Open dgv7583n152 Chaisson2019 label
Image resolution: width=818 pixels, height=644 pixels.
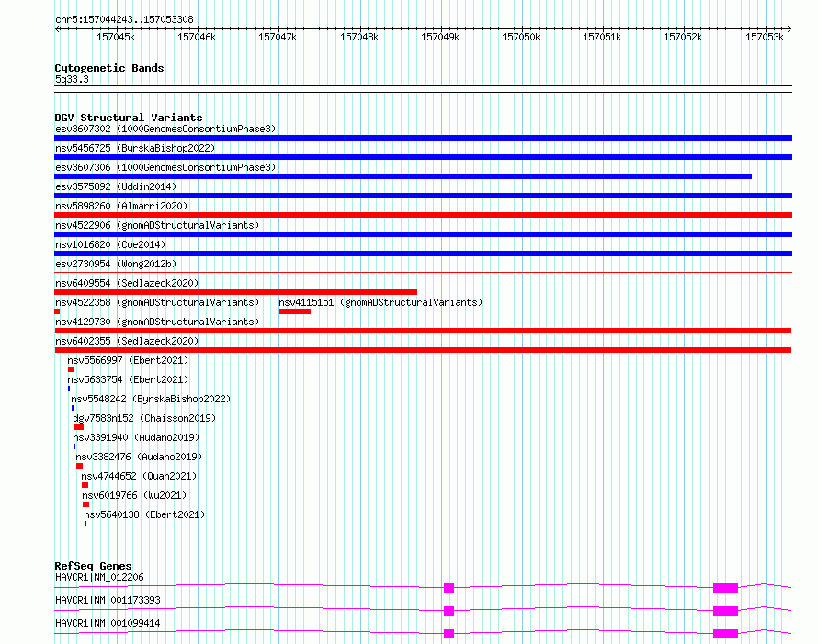(x=144, y=418)
